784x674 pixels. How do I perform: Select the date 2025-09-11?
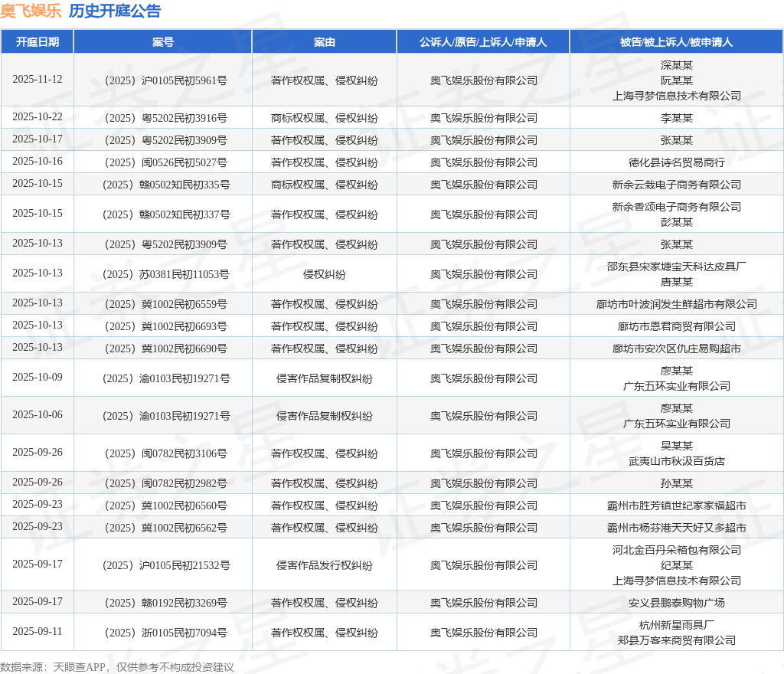(38, 632)
